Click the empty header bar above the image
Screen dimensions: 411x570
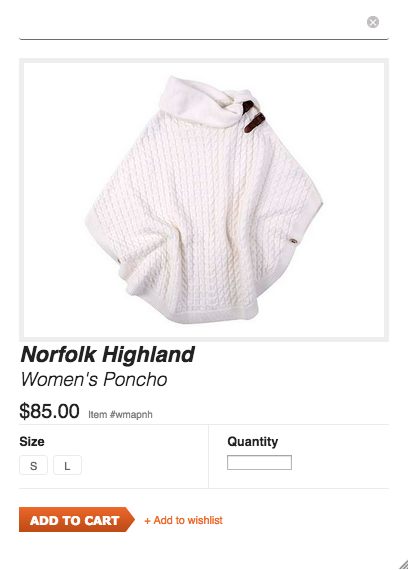click(193, 23)
